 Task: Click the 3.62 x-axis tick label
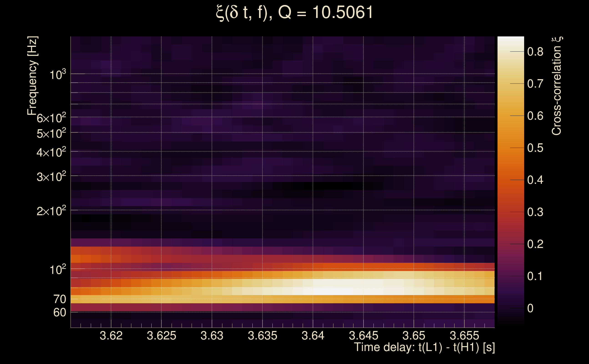point(111,336)
